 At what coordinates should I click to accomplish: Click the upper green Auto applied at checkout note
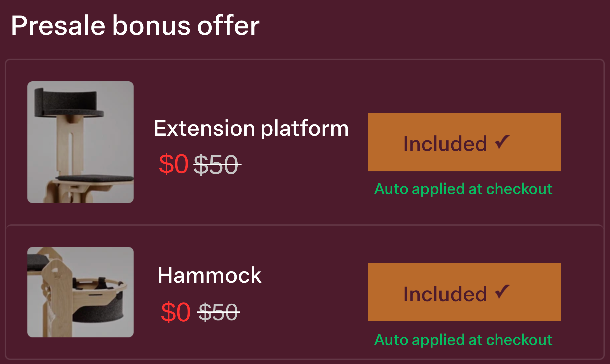[463, 189]
